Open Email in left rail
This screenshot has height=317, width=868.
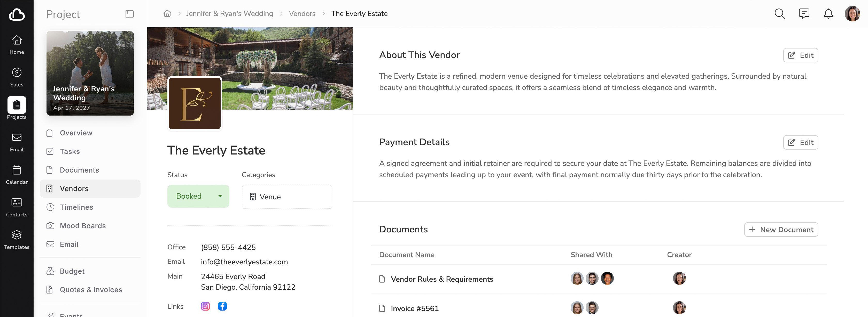click(x=17, y=143)
